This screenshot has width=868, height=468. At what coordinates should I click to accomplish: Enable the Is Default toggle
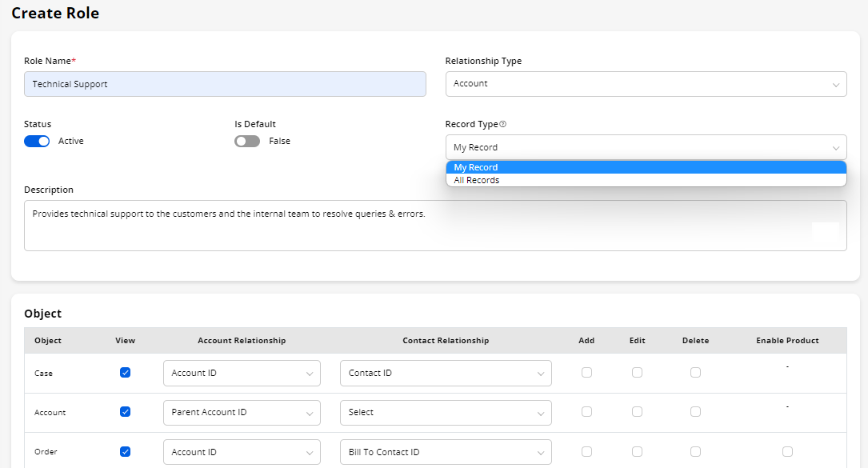click(247, 141)
